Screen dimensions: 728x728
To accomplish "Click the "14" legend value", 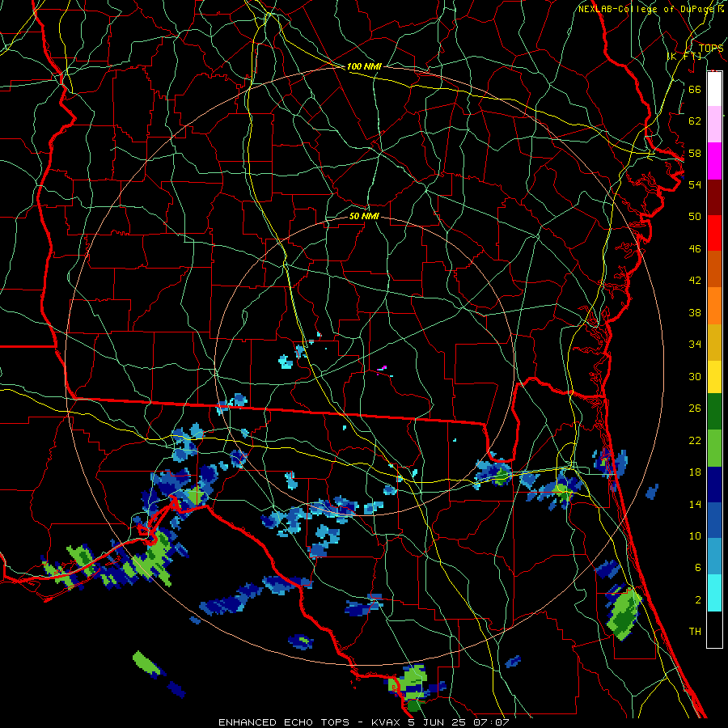I will pos(695,504).
